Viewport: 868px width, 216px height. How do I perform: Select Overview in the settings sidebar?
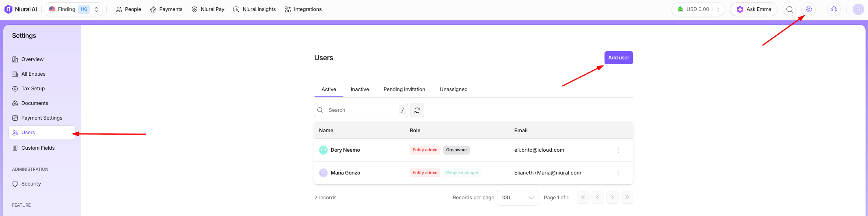tap(42, 59)
